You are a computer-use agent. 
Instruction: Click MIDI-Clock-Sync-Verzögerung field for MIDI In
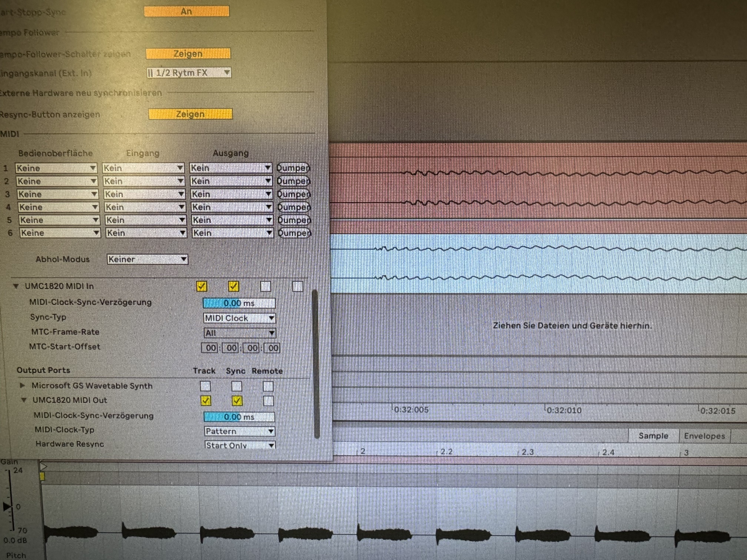pos(239,303)
